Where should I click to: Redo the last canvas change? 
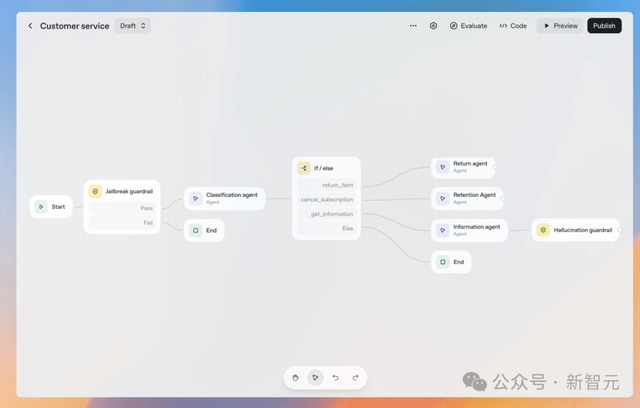point(356,378)
